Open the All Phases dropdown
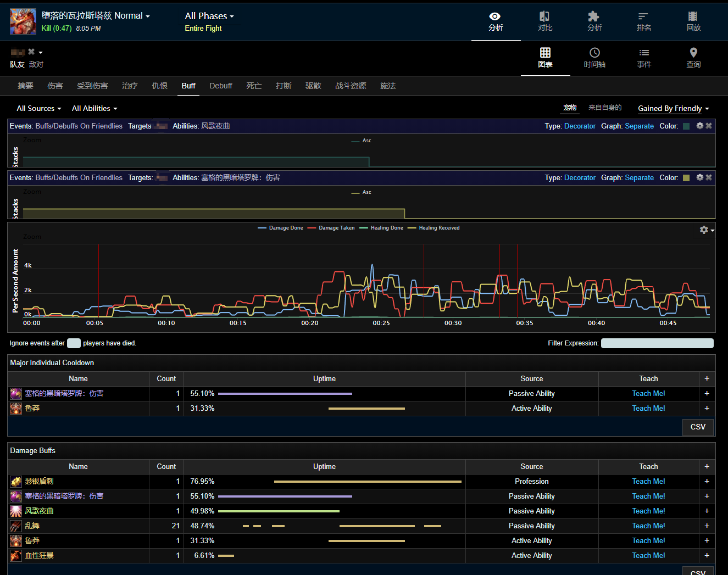This screenshot has height=575, width=728. coord(209,16)
